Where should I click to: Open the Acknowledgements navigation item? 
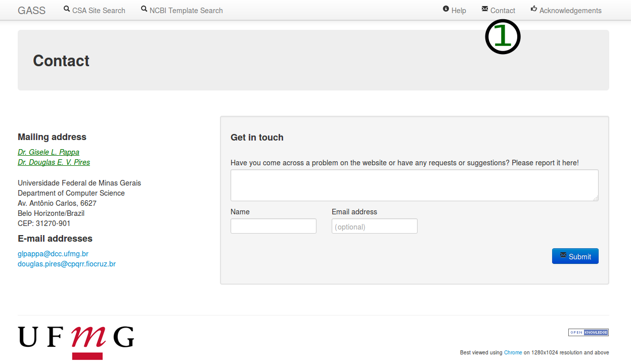(570, 11)
